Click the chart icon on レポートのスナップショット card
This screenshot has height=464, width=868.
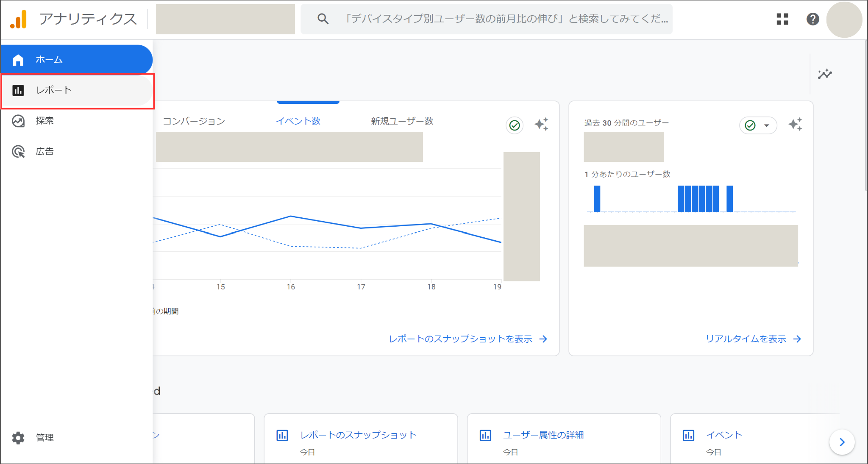pyautogui.click(x=282, y=435)
